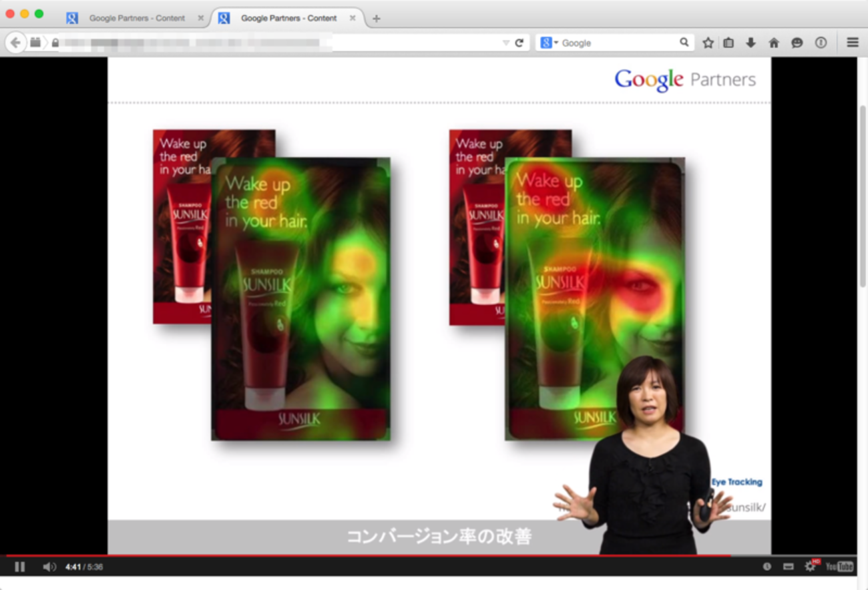Open the chat smiley toolbar icon

pyautogui.click(x=797, y=43)
